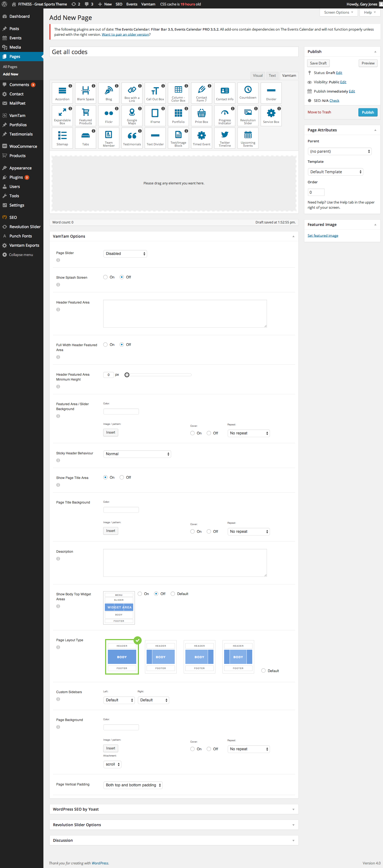Click the blue Publish button
Image resolution: width=383 pixels, height=868 pixels.
[367, 112]
